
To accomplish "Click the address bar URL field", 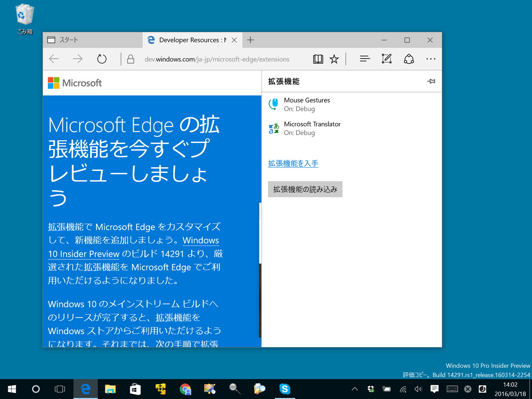I will point(216,59).
